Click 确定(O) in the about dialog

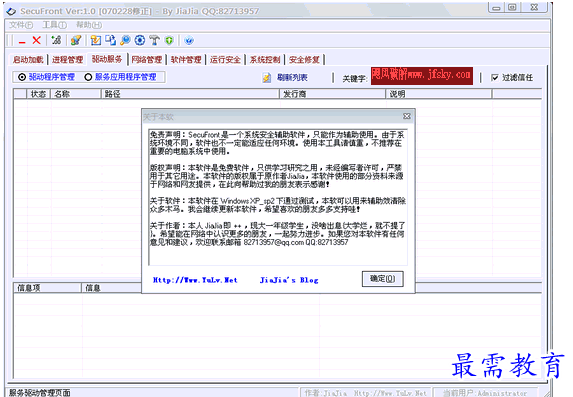tap(383, 279)
